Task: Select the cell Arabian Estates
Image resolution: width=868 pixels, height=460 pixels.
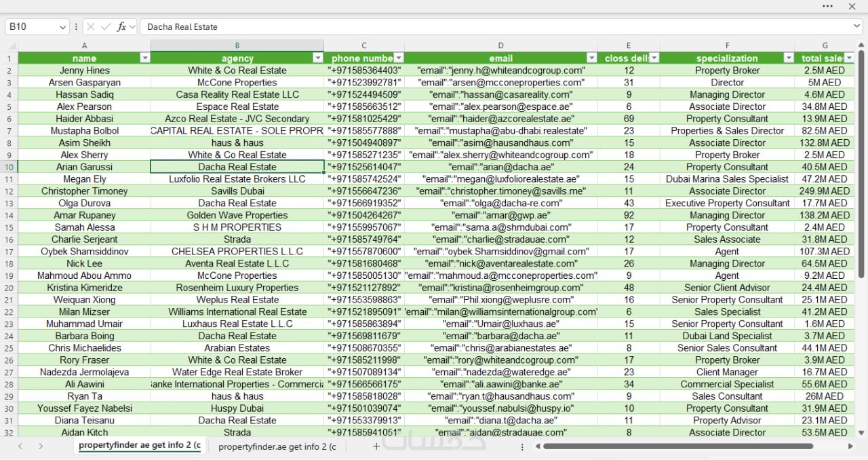Action: tap(237, 348)
